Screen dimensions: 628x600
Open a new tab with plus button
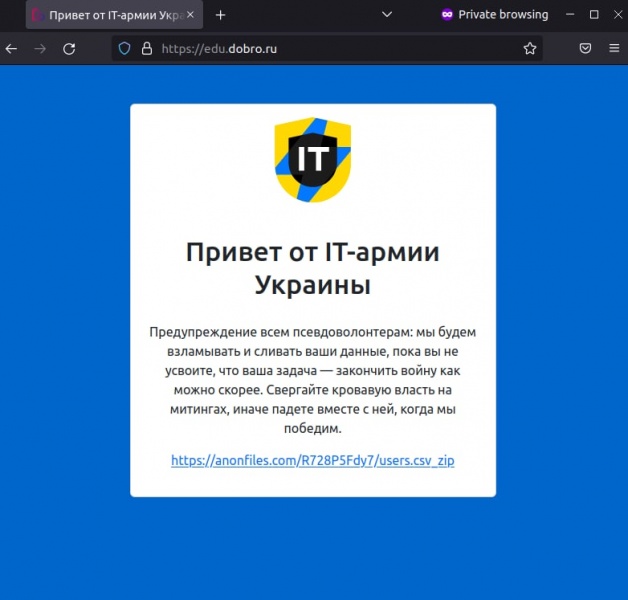221,15
